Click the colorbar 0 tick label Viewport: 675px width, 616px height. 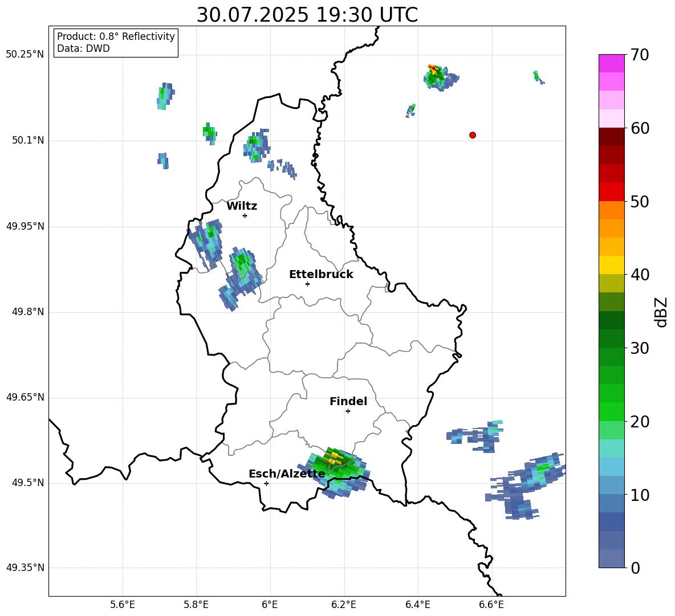tap(635, 568)
